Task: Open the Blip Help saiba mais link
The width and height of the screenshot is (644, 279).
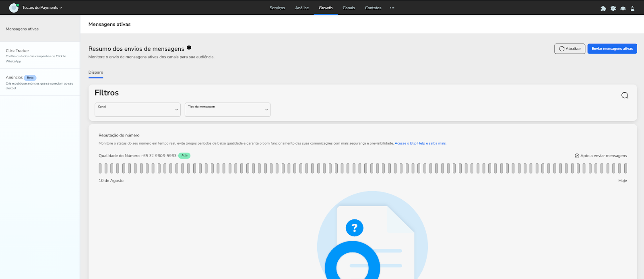Action: click(x=420, y=143)
